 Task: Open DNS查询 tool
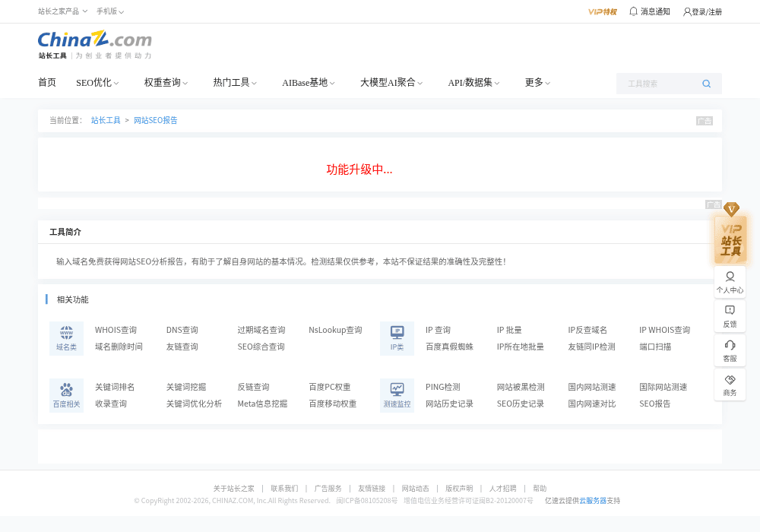[x=182, y=330]
